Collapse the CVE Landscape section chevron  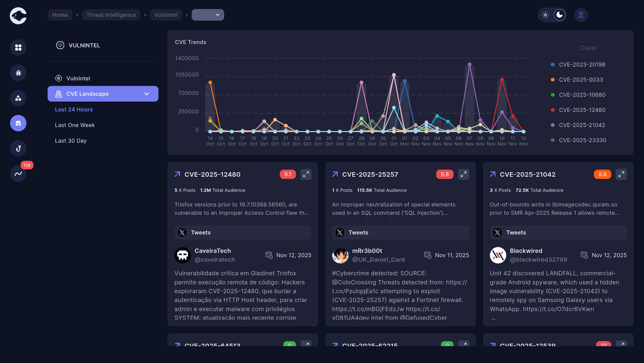point(146,94)
